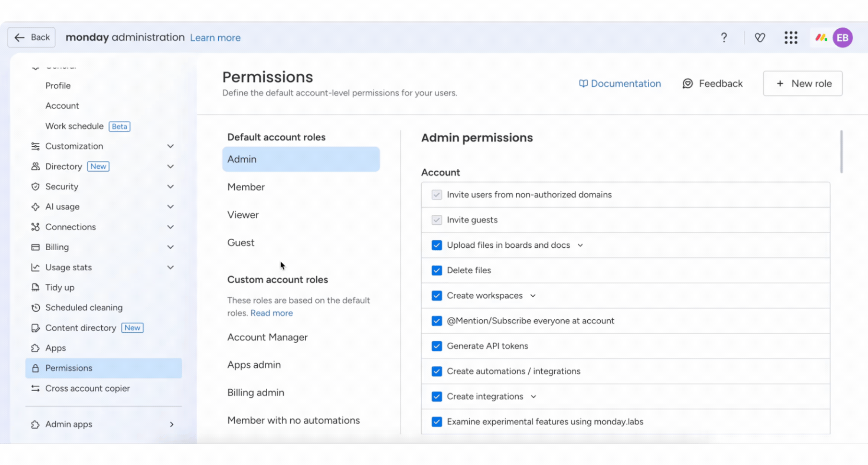This screenshot has height=465, width=868.
Task: Click the Customization sliders icon in sidebar
Action: 36,146
